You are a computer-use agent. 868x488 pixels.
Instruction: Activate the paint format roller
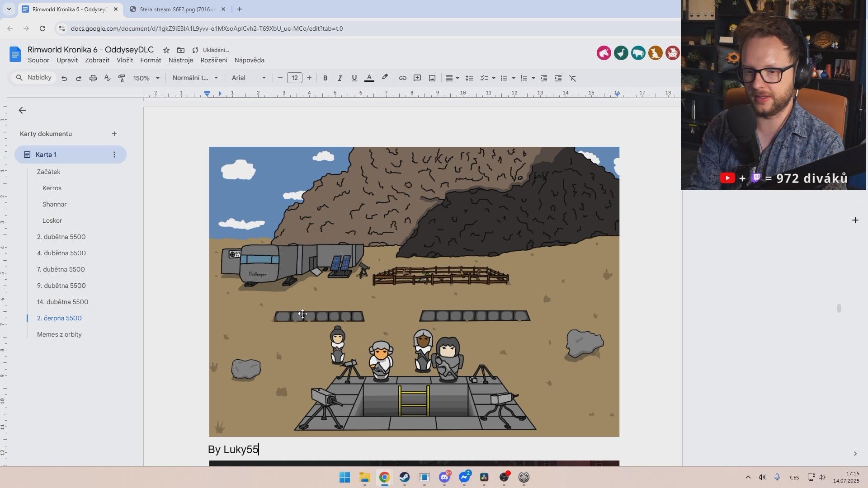pyautogui.click(x=122, y=78)
